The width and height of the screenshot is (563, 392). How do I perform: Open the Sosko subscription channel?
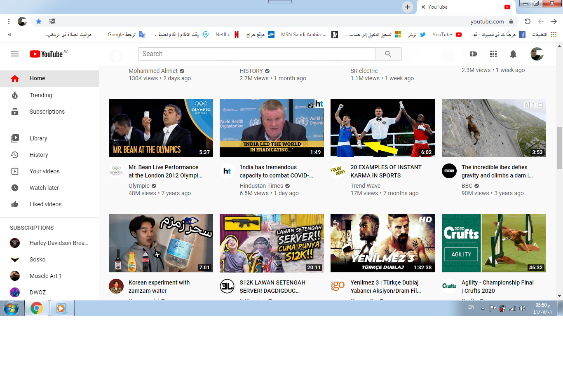tap(49, 259)
